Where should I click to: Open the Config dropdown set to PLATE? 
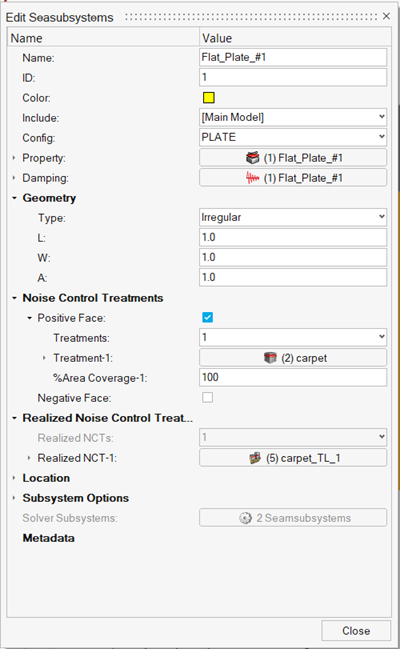293,137
